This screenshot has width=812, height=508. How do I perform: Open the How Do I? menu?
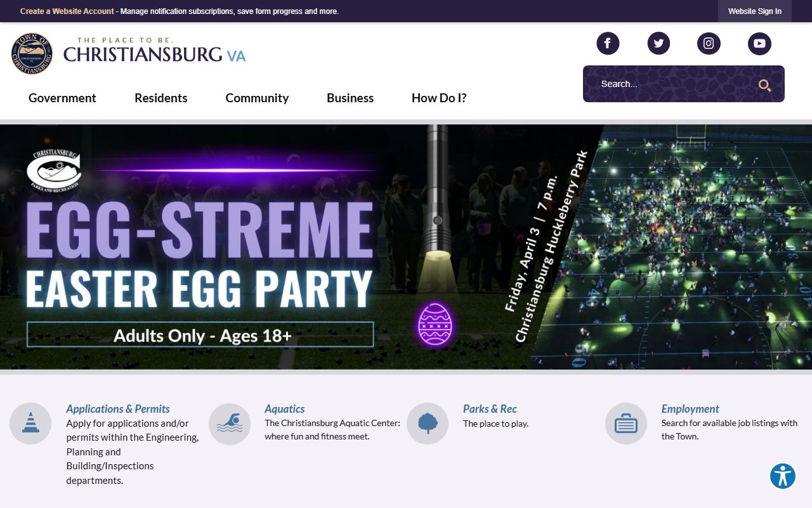[x=439, y=98]
